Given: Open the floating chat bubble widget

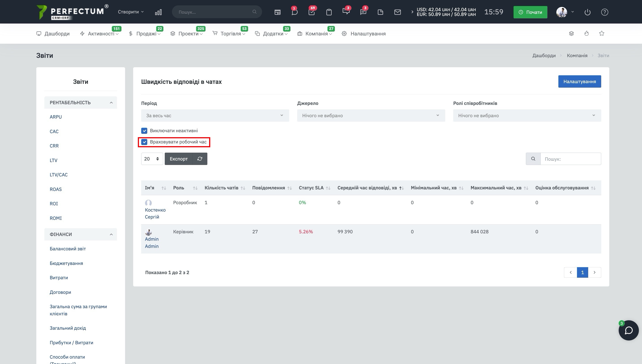Looking at the screenshot, I should (x=629, y=330).
